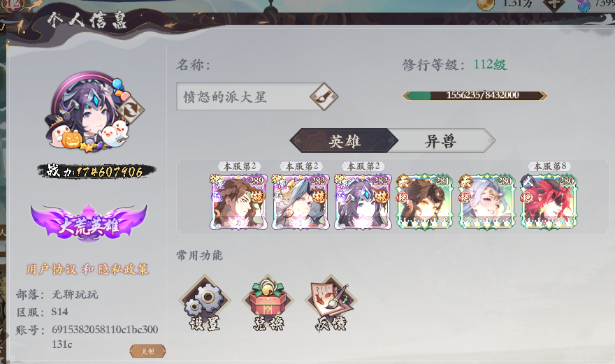The width and height of the screenshot is (615, 364).
Task: Copy account ID with 复制 button
Action: click(x=147, y=351)
